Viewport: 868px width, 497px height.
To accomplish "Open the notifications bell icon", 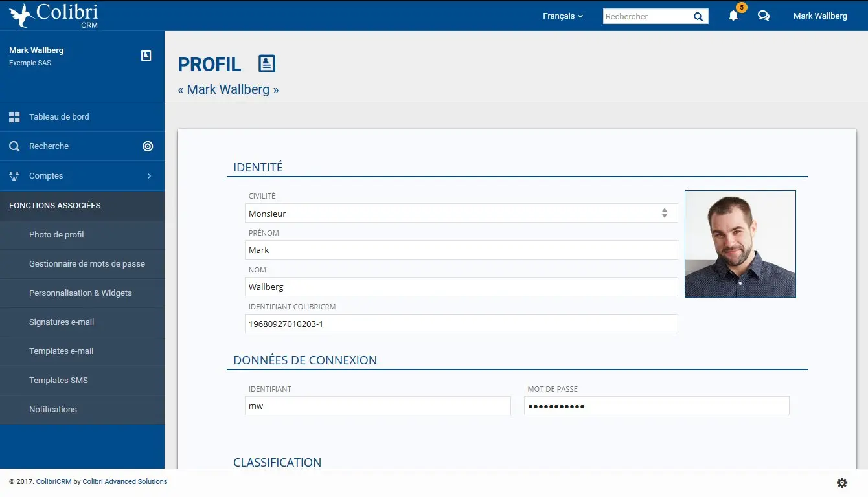I will point(733,16).
